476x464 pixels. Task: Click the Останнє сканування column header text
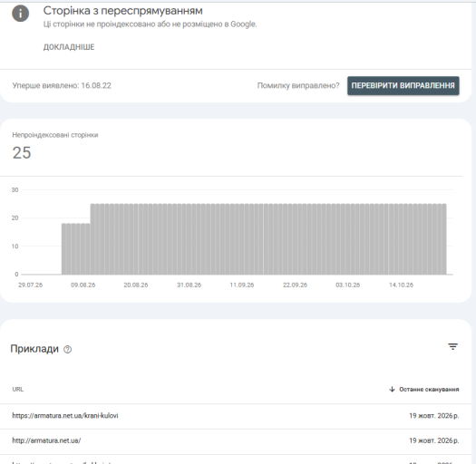coord(429,390)
